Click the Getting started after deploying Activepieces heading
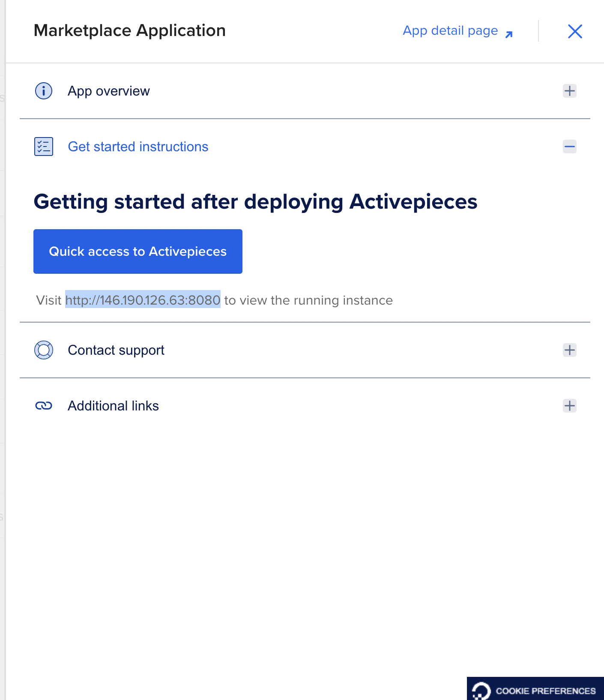 tap(255, 201)
